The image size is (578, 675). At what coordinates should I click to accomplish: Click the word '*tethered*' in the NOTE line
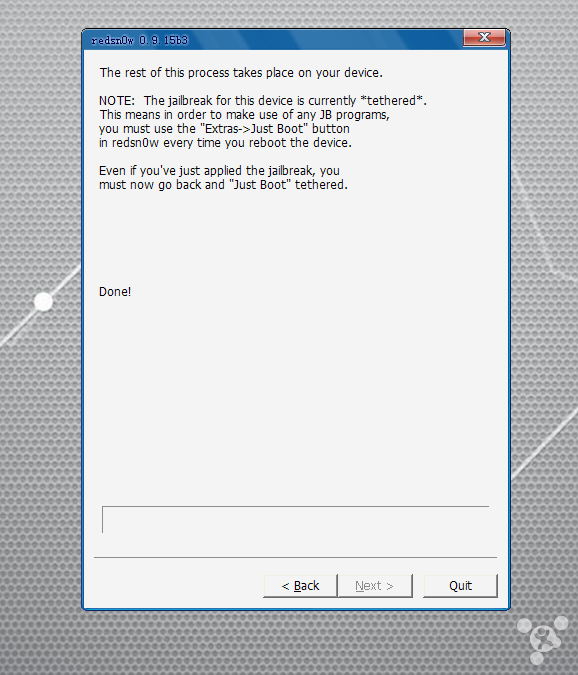392,101
